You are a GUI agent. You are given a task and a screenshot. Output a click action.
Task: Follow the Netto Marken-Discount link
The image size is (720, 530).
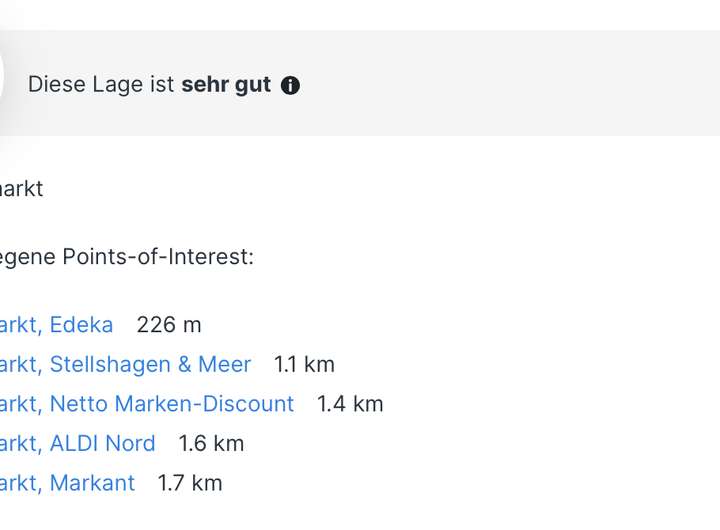146,404
